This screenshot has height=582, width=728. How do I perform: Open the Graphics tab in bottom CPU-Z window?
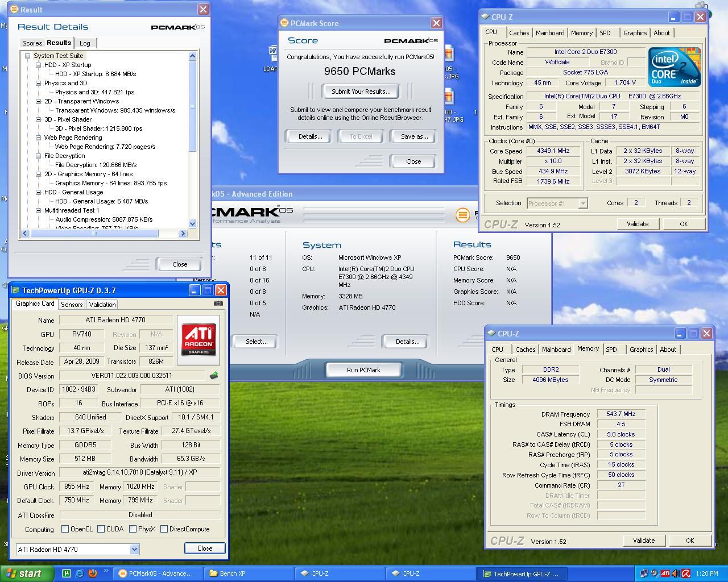641,350
